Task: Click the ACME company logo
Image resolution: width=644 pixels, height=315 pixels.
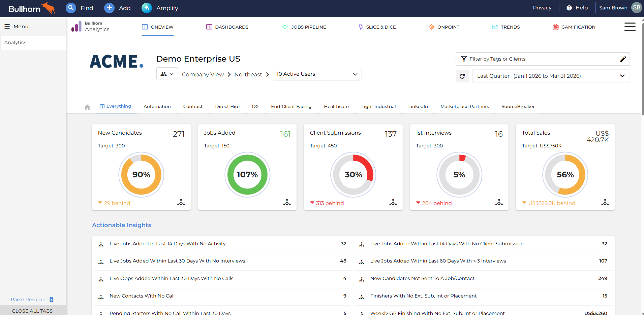Action: (117, 62)
